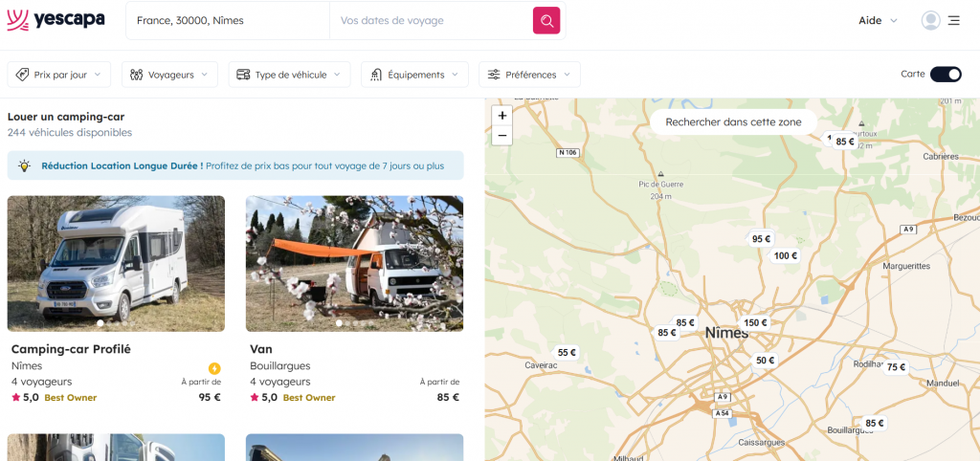Click the Vos dates de voyage field
980x461 pixels.
pyautogui.click(x=431, y=21)
